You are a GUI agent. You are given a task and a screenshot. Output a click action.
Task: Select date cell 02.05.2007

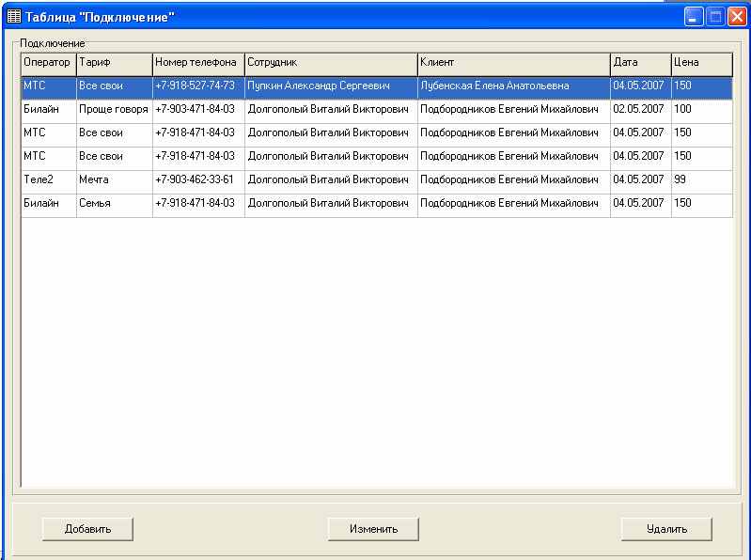point(641,112)
